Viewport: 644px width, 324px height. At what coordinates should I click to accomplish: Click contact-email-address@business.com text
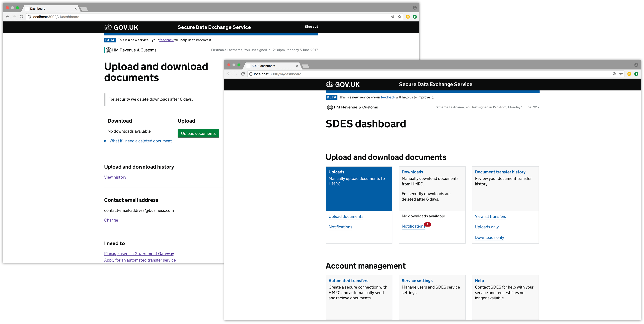(139, 211)
